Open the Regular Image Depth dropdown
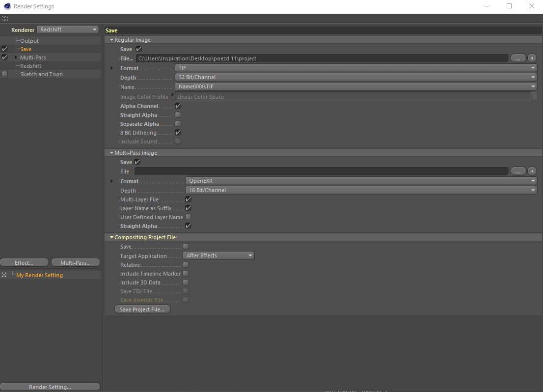The width and height of the screenshot is (543, 392). [356, 77]
